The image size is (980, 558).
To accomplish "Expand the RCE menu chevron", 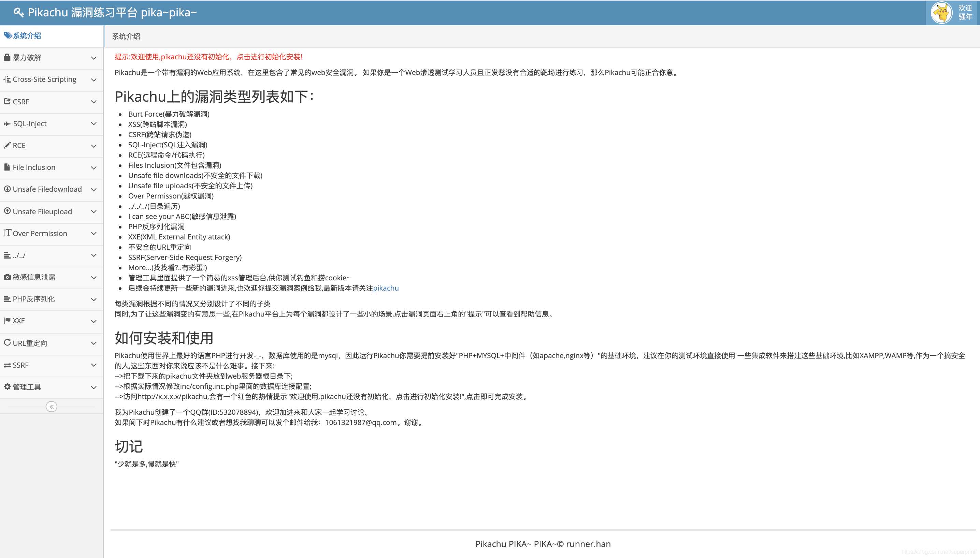I will coord(93,146).
